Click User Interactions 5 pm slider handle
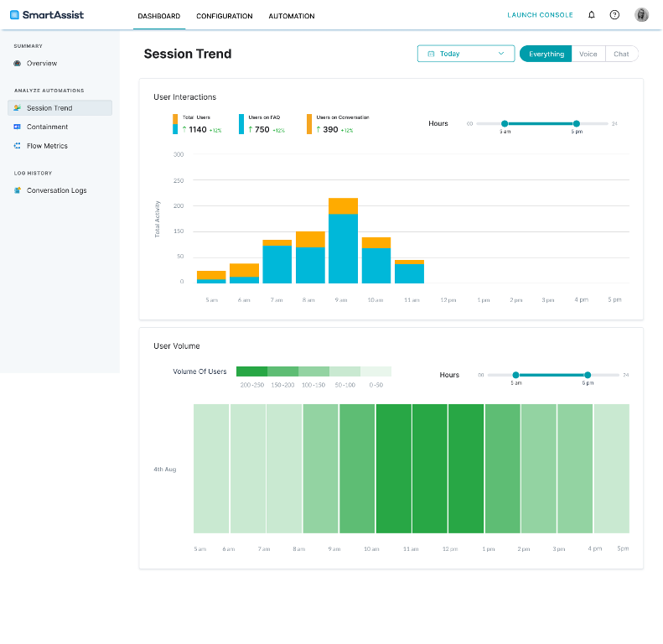The image size is (663, 644). pyautogui.click(x=577, y=123)
